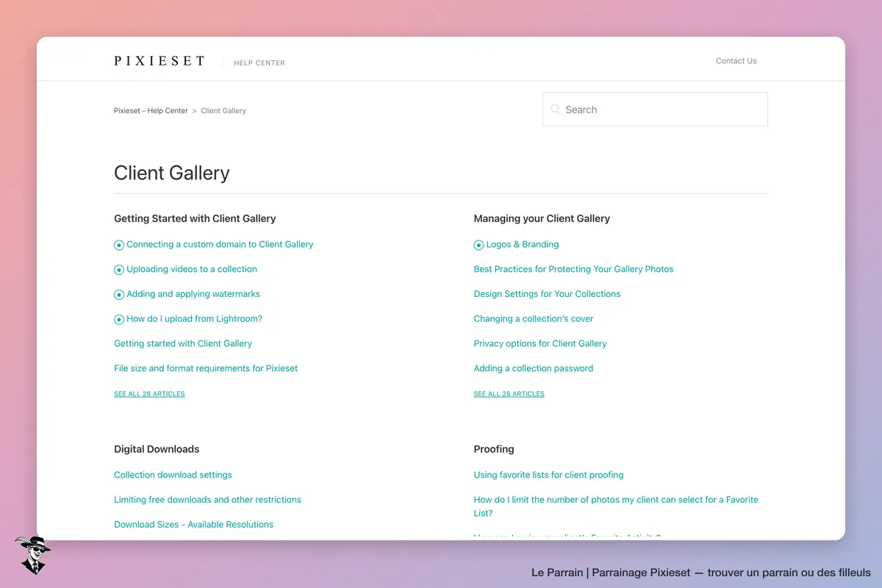Click star icon beside Lightroom upload article
The width and height of the screenshot is (882, 588).
[x=119, y=320]
